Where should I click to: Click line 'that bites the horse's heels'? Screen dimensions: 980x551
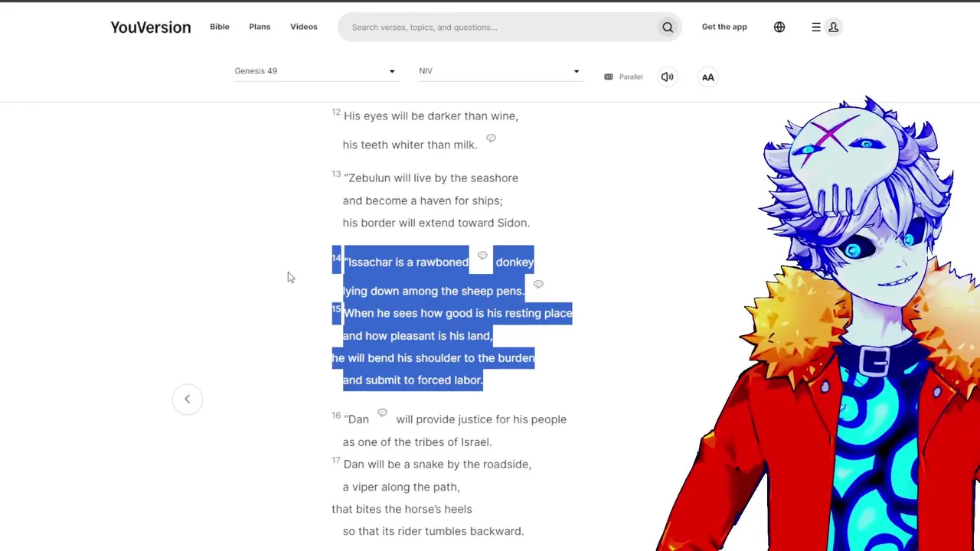click(x=402, y=509)
